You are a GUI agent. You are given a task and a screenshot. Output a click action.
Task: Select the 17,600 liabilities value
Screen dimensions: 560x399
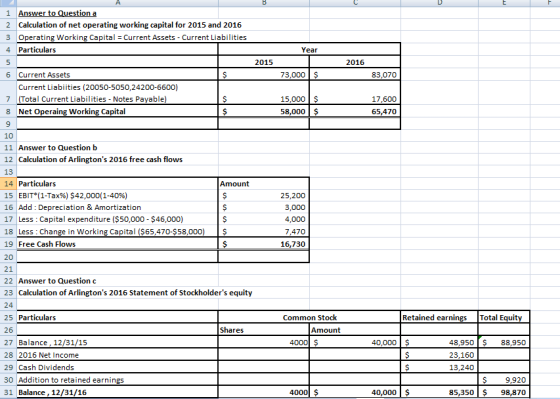click(x=355, y=93)
